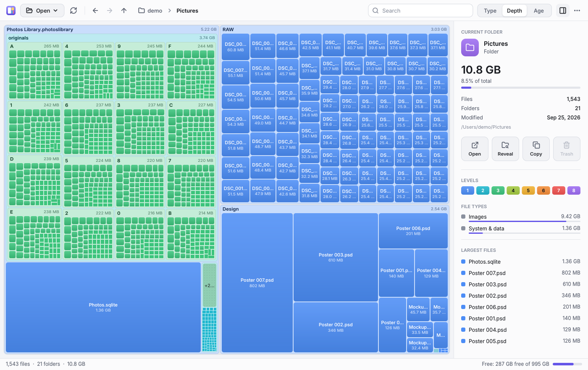Select the Poster 006.psd treemap tile

click(x=413, y=231)
